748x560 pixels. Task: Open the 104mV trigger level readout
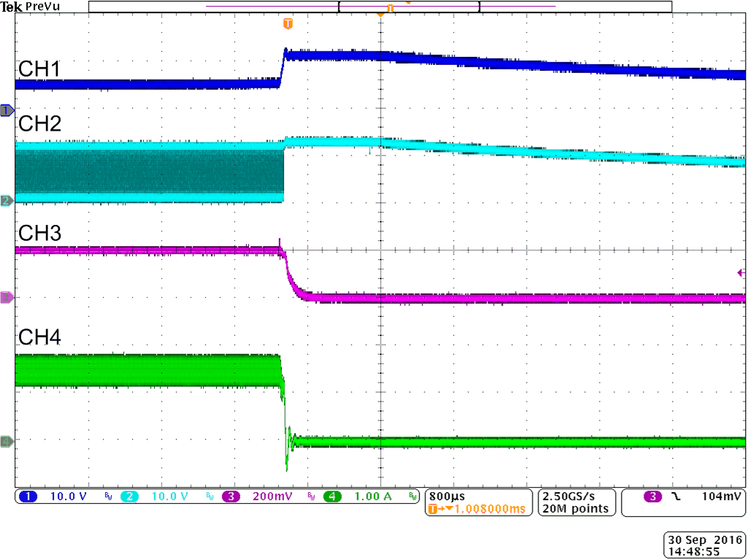(722, 496)
